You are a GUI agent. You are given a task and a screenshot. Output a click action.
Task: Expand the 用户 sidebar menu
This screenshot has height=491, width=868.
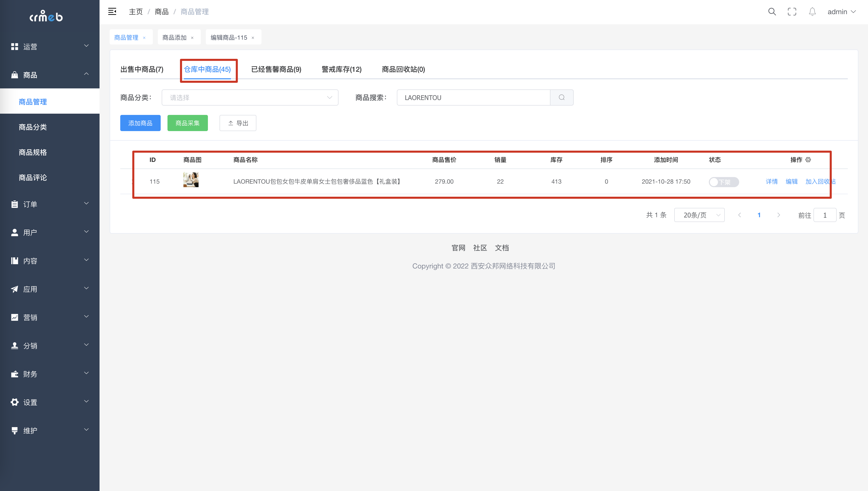[x=50, y=232]
